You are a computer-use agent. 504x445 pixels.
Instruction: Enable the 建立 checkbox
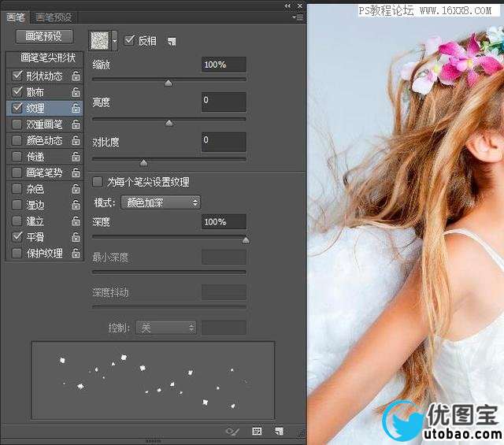coord(17,221)
